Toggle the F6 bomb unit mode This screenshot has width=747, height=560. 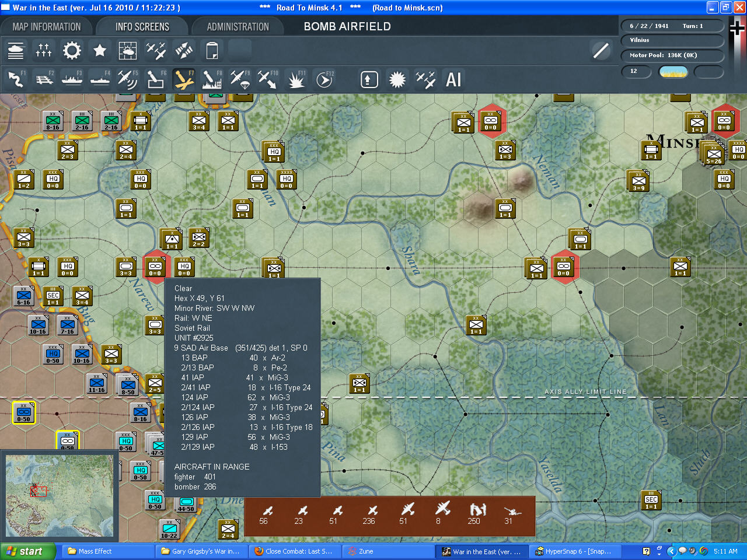coord(155,79)
